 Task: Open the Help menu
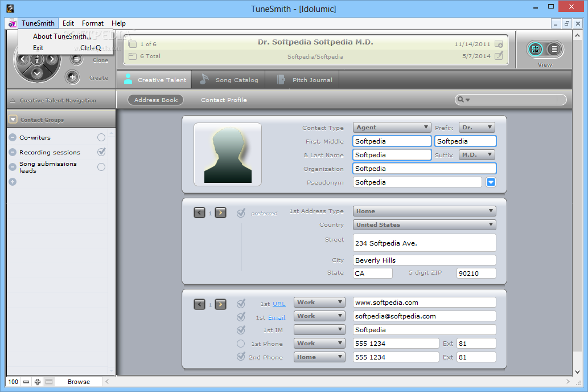(x=118, y=23)
